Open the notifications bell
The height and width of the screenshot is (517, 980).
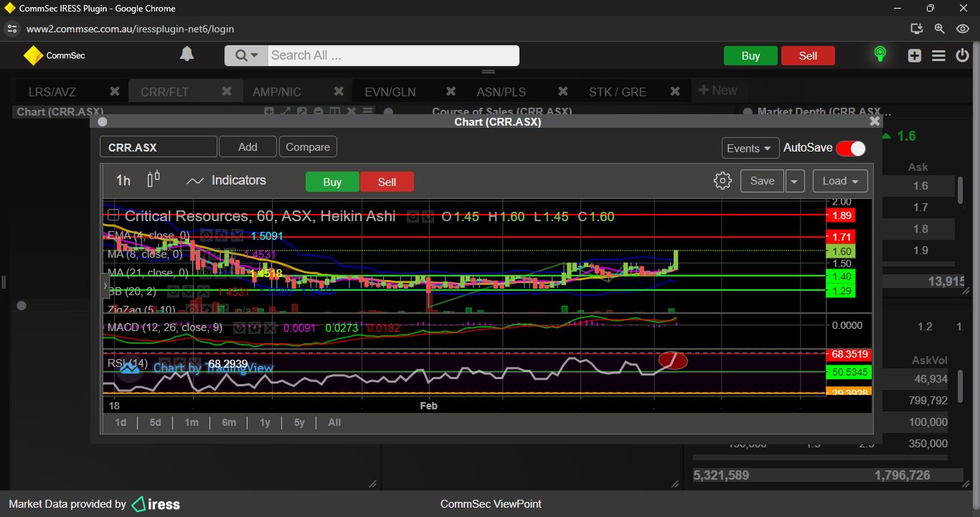[187, 55]
